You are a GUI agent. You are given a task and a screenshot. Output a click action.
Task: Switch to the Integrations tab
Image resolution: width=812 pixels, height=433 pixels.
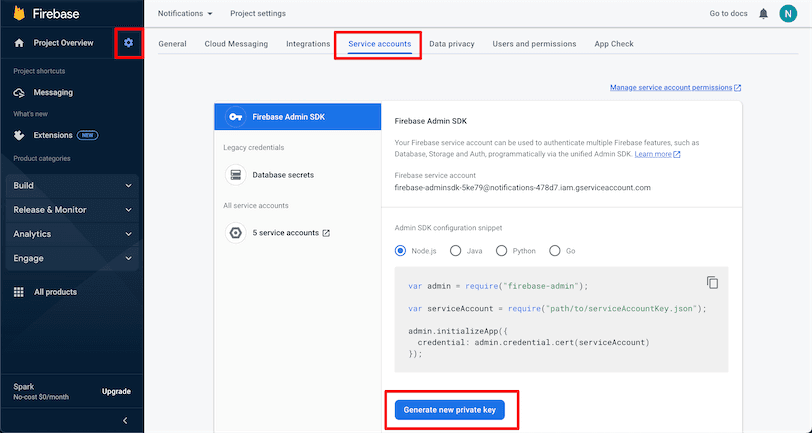coord(308,44)
